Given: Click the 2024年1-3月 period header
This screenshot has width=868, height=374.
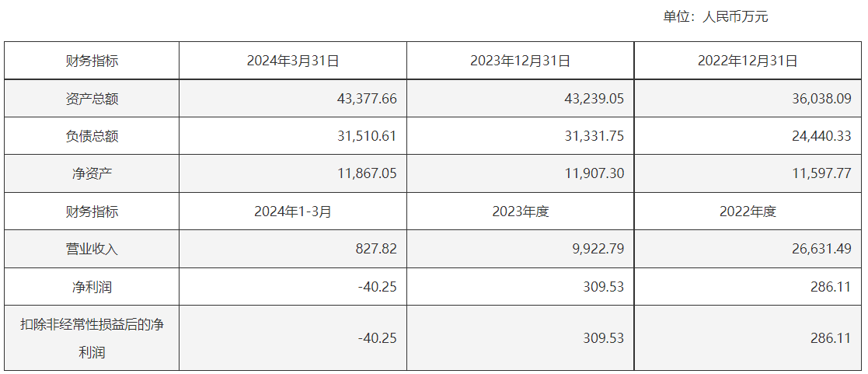Looking at the screenshot, I should [x=293, y=211].
